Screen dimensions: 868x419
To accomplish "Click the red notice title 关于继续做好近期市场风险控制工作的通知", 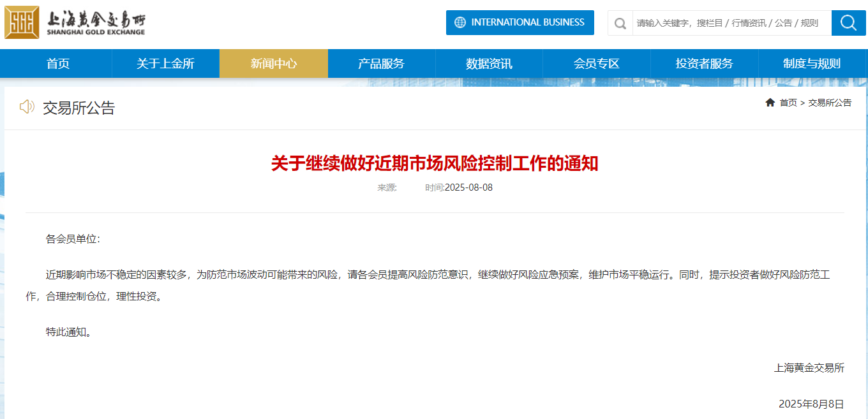I will [435, 163].
